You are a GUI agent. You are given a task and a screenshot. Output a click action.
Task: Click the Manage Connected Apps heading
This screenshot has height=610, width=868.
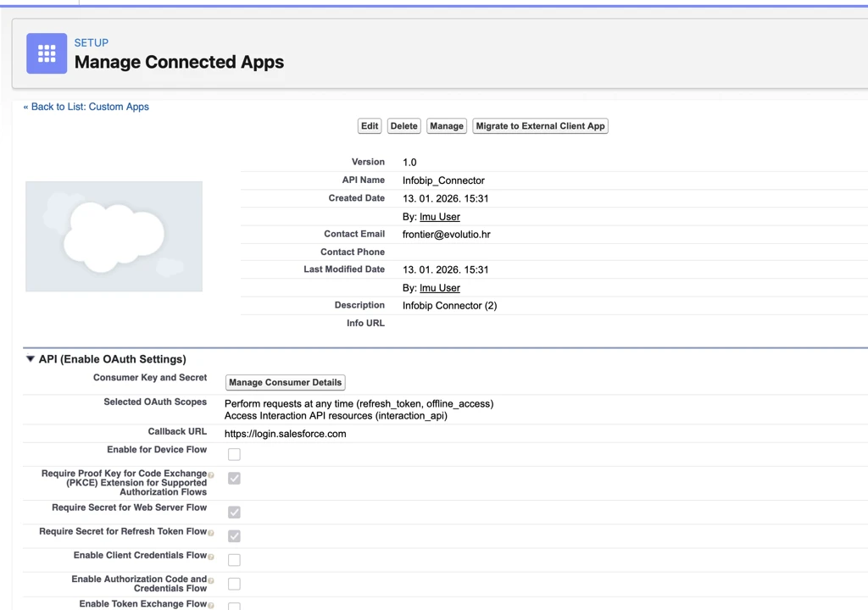click(180, 62)
